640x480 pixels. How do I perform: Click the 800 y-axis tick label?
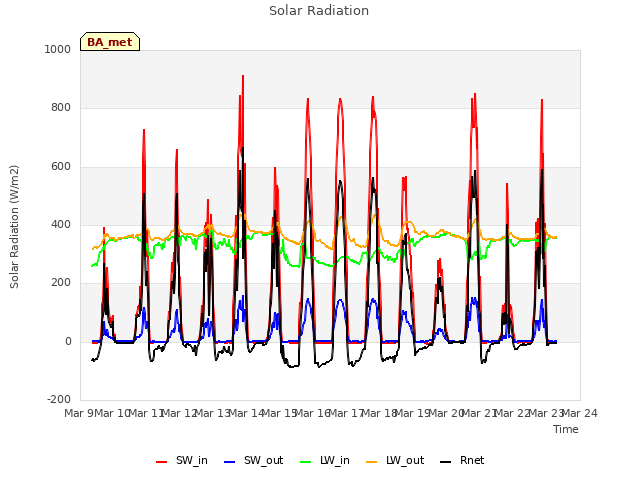pos(61,108)
